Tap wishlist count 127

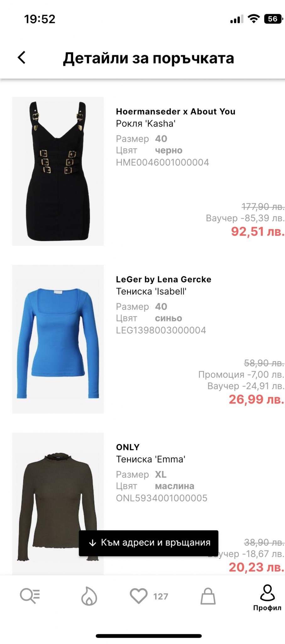[161, 597]
